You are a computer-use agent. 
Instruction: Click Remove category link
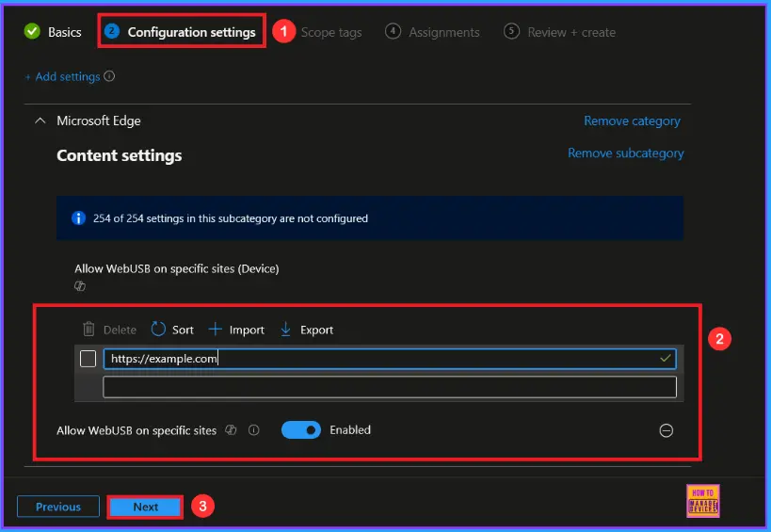click(632, 121)
